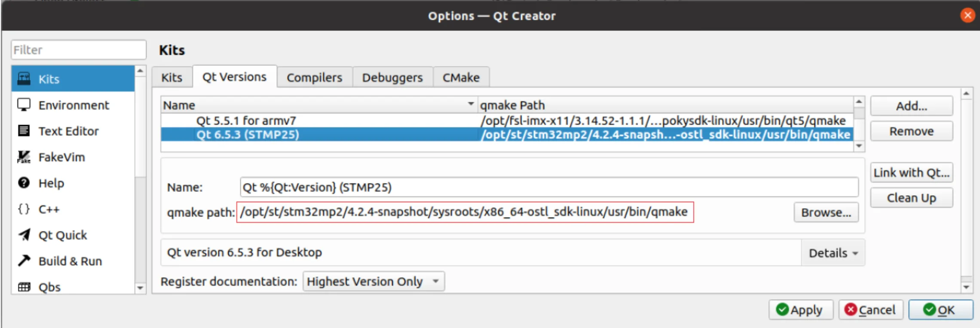Click the green checkmark icon on OK
Screen dimensions: 980x328
(929, 310)
